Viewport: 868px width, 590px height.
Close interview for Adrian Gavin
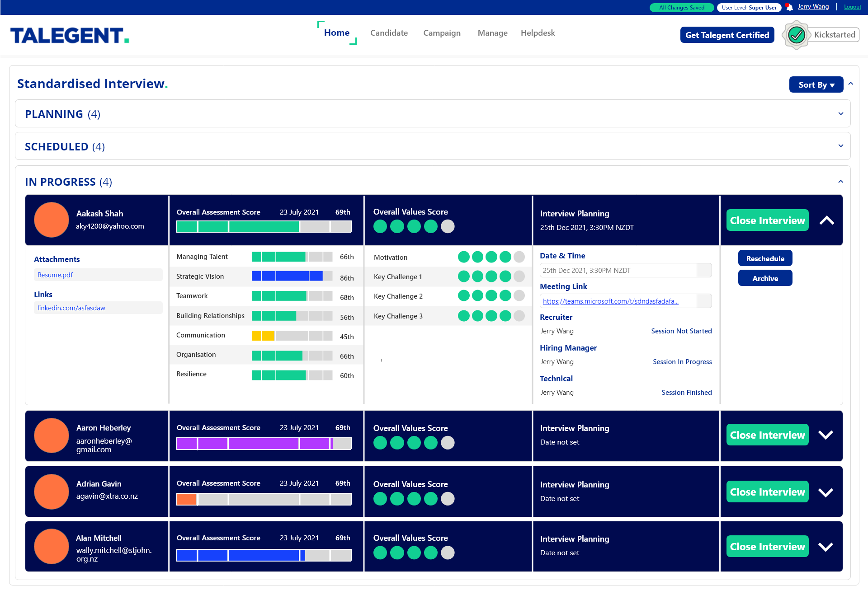767,492
